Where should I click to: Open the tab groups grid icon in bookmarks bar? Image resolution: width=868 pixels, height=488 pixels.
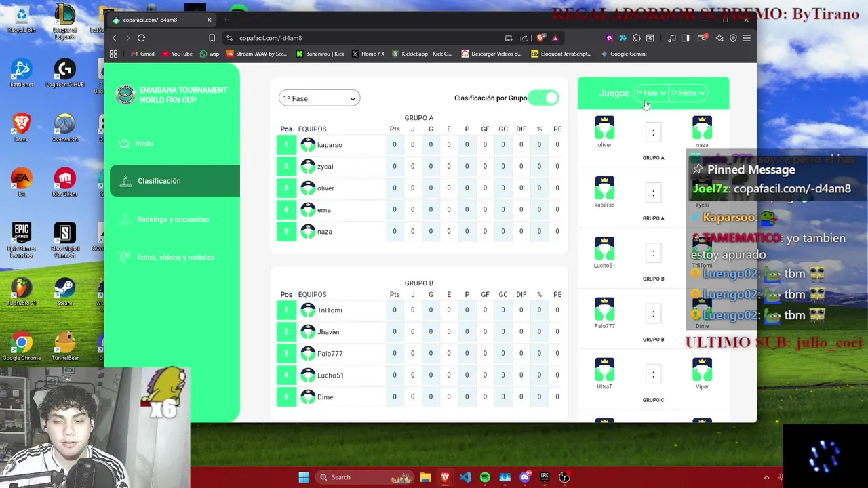[x=113, y=54]
